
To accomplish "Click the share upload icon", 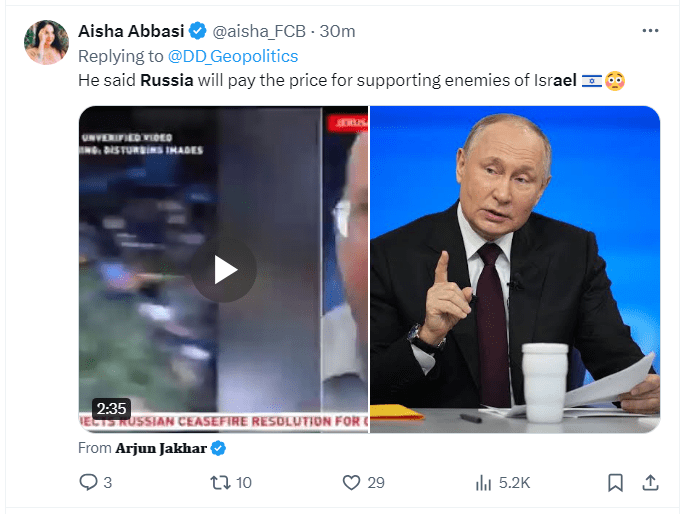I will pos(649,482).
